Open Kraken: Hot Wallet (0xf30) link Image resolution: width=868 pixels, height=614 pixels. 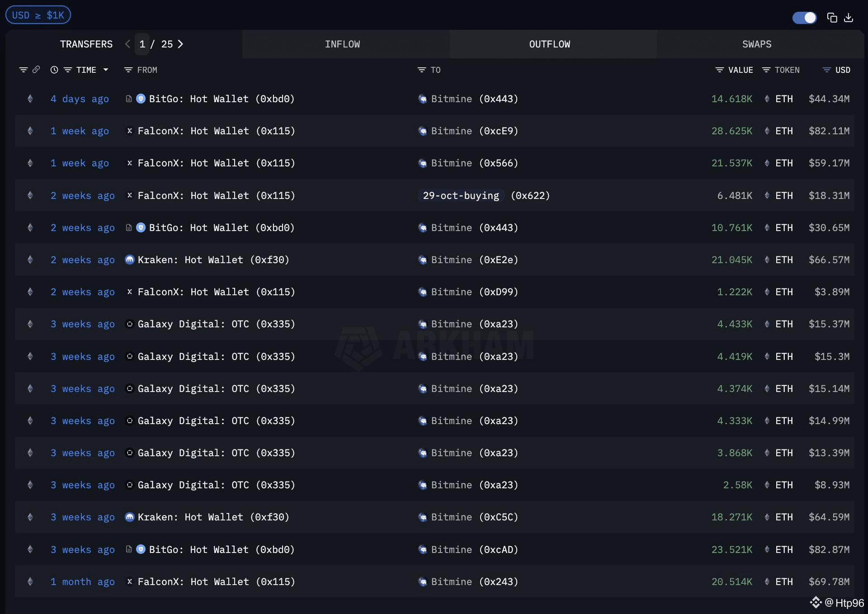(213, 260)
